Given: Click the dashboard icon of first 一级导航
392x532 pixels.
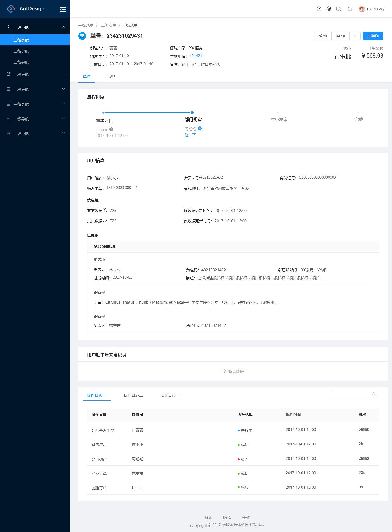Looking at the screenshot, I should (8, 27).
